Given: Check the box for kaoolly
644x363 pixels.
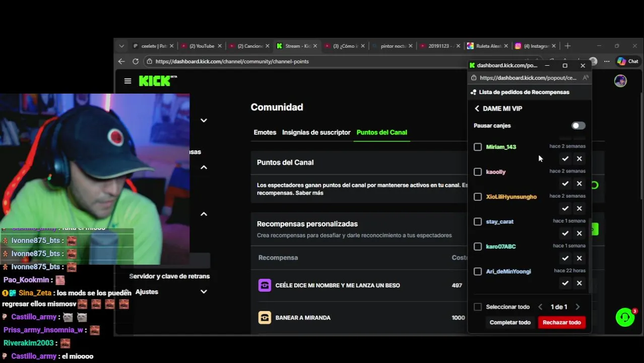Looking at the screenshot, I should coord(478,172).
